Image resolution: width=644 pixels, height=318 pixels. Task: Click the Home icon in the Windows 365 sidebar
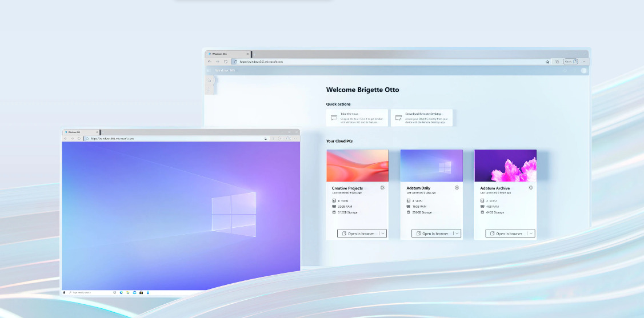(x=209, y=80)
